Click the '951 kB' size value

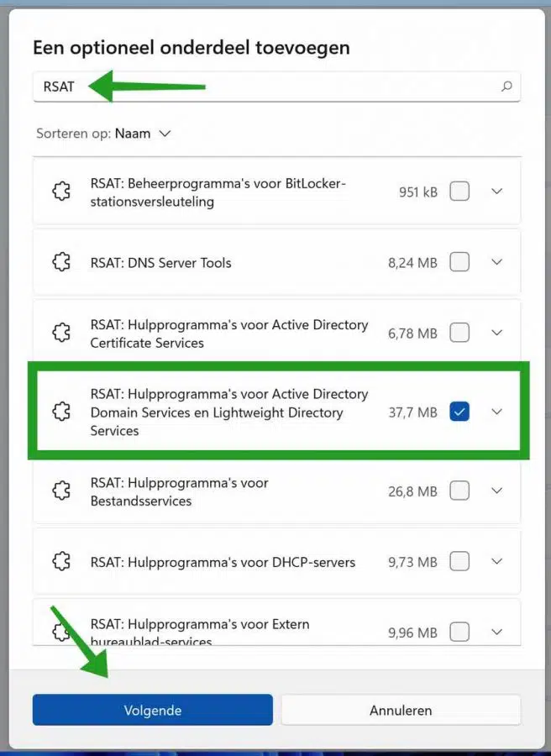418,192
